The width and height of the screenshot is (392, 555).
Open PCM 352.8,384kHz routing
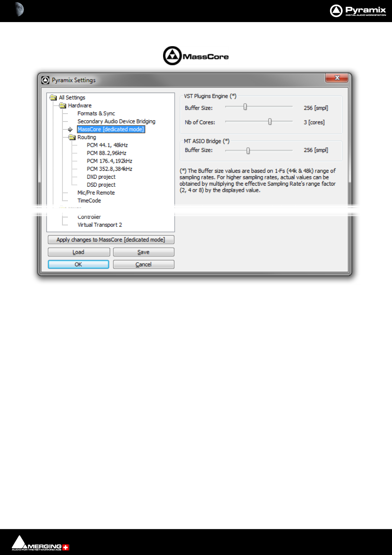point(109,169)
